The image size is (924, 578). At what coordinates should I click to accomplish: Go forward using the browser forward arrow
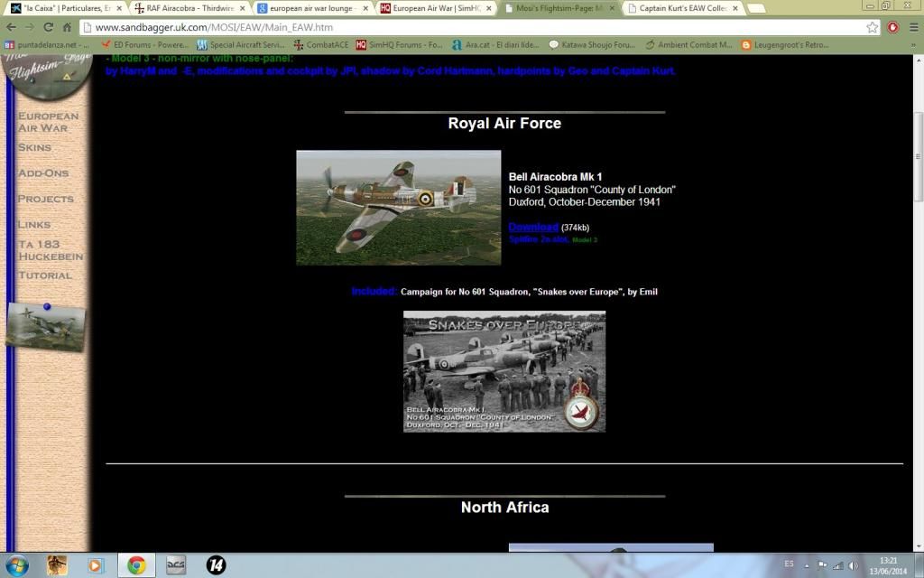(x=30, y=27)
